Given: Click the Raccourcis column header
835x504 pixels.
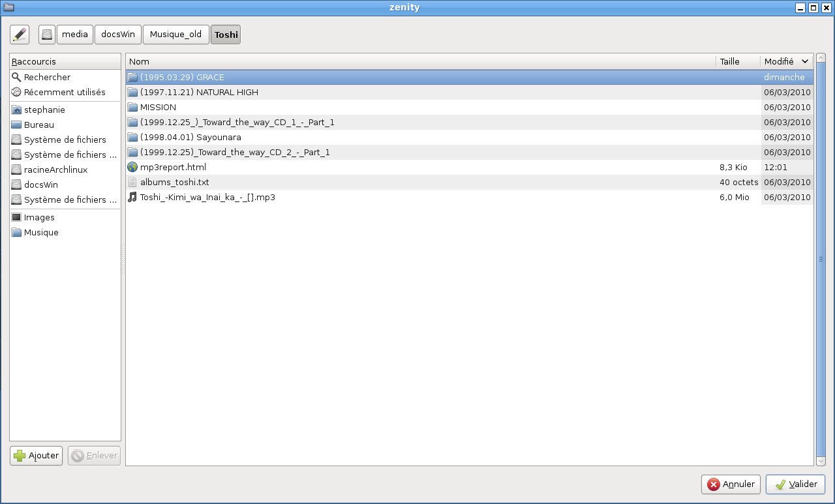Looking at the screenshot, I should [65, 61].
